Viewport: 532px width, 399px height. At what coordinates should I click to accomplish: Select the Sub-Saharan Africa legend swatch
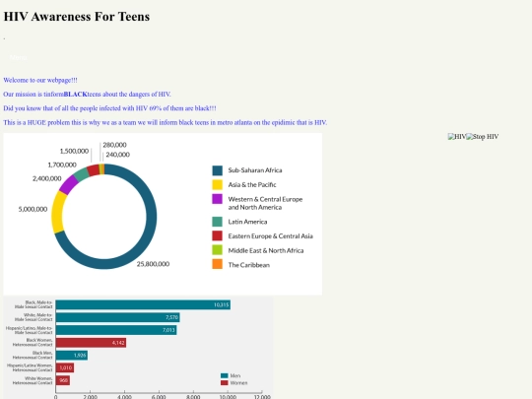pos(217,170)
